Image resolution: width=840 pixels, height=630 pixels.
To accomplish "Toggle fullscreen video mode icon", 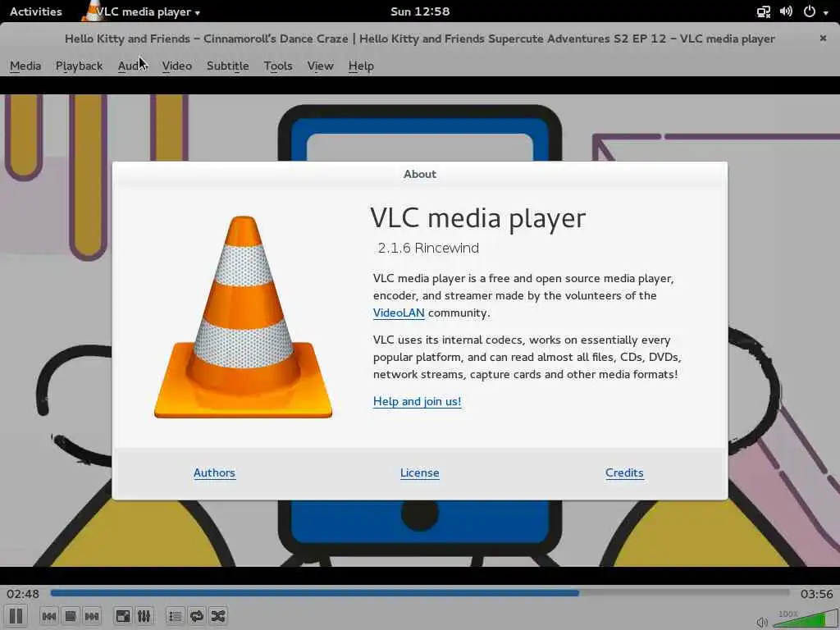I will point(123,616).
